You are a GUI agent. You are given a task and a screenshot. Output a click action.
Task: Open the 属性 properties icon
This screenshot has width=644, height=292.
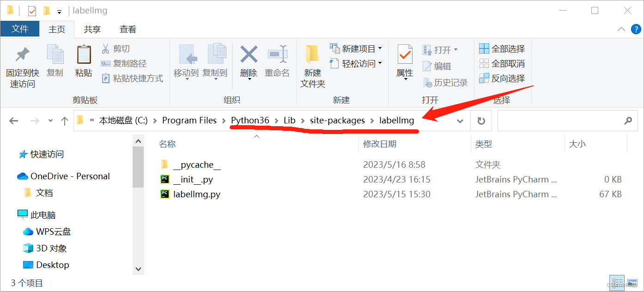405,55
